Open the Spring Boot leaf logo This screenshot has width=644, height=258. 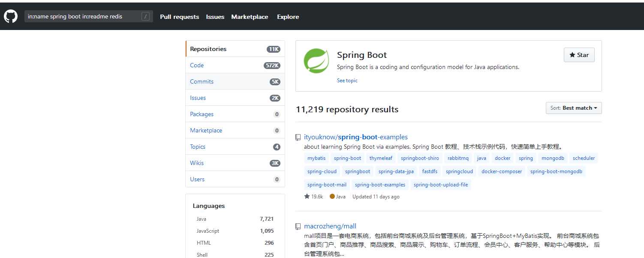point(316,61)
